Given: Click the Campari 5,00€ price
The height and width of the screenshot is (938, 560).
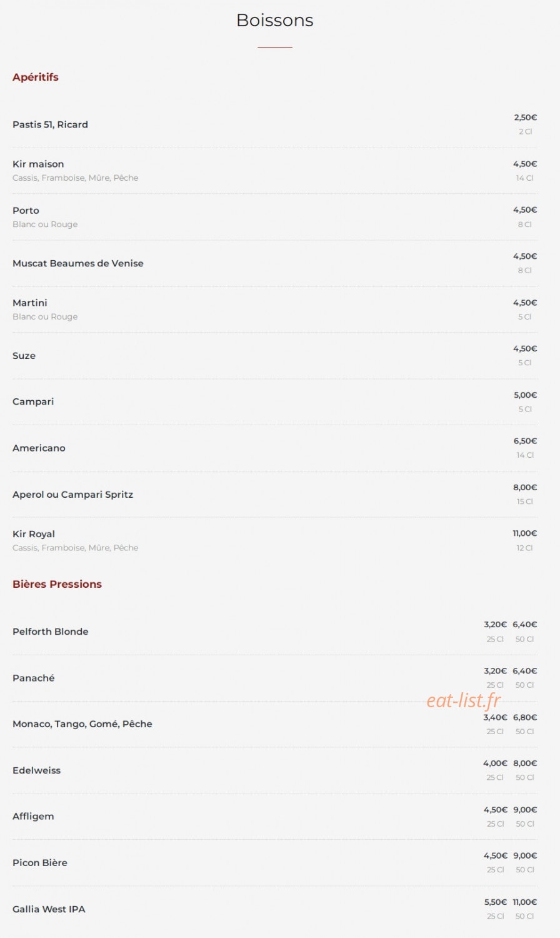Looking at the screenshot, I should [525, 395].
